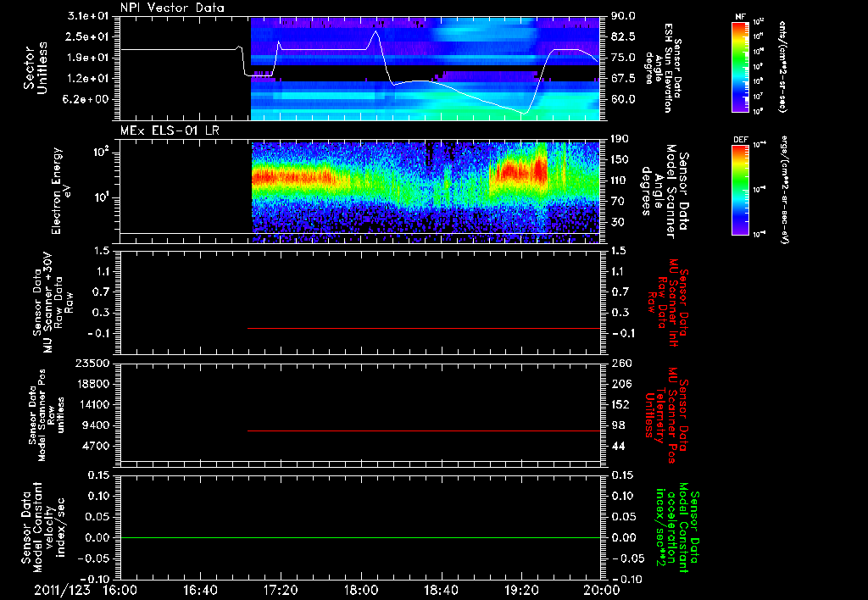Click the '98' telemetry axis tick
Viewport: 868px width, 600px height.
(618, 425)
